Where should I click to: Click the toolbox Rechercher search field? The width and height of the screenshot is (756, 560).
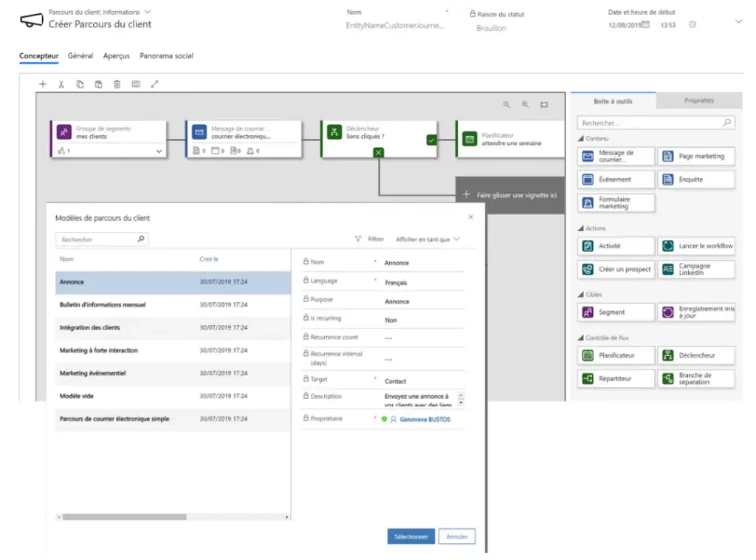[x=656, y=123]
